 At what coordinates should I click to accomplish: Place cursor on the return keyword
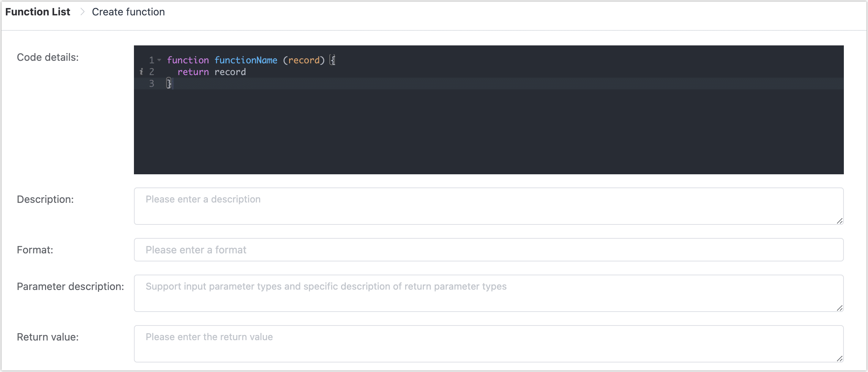coord(193,72)
